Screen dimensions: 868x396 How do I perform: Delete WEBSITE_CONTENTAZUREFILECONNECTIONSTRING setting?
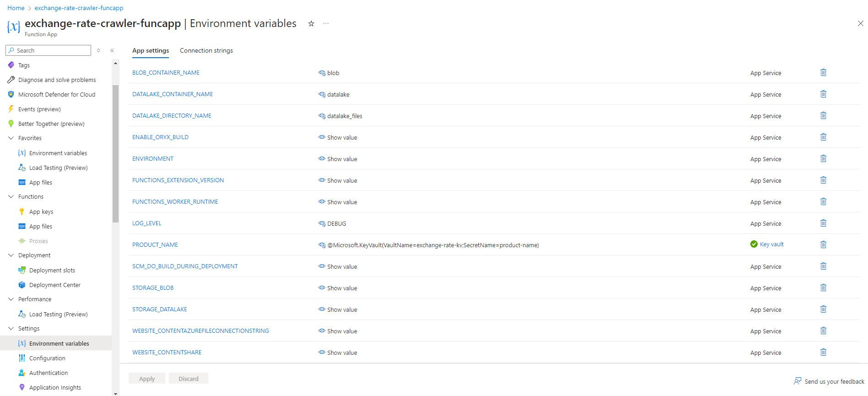(x=823, y=331)
